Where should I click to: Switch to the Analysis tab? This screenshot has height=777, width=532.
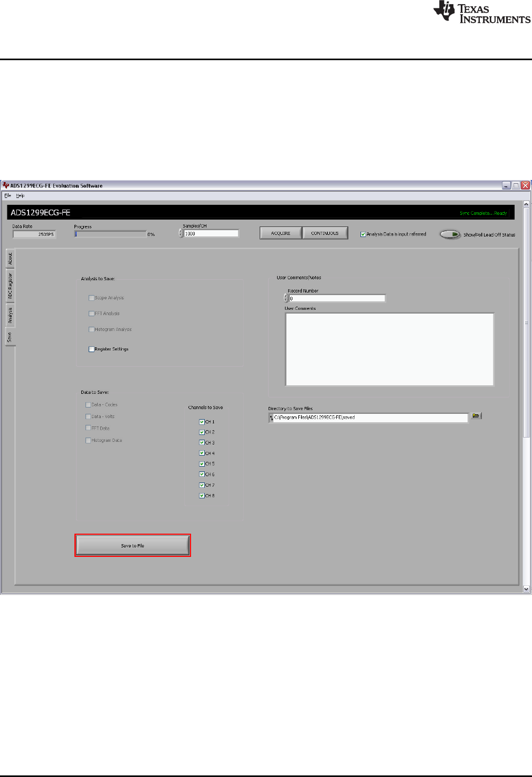coord(10,315)
